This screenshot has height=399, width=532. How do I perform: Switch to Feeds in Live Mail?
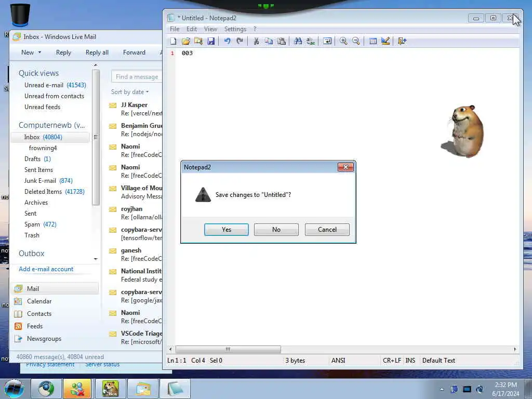(x=35, y=326)
